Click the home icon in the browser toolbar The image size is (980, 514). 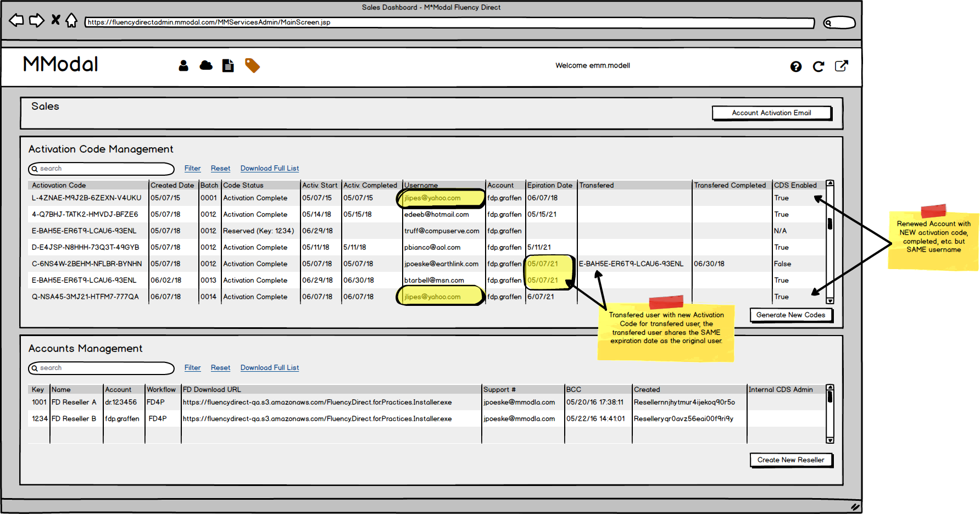[72, 20]
